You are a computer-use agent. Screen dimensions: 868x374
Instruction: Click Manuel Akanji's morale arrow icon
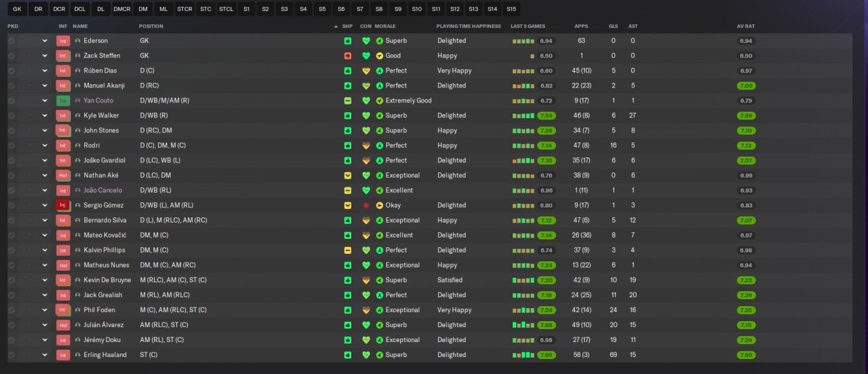coord(380,86)
